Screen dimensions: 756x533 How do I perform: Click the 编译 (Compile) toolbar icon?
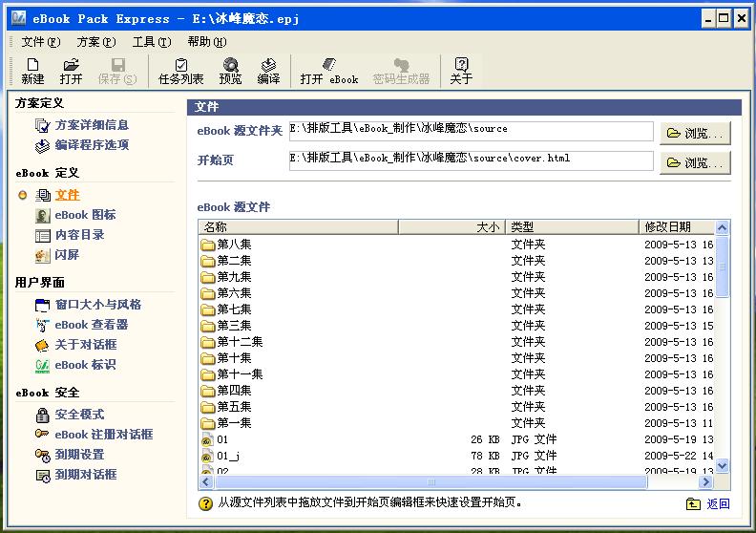click(x=268, y=71)
